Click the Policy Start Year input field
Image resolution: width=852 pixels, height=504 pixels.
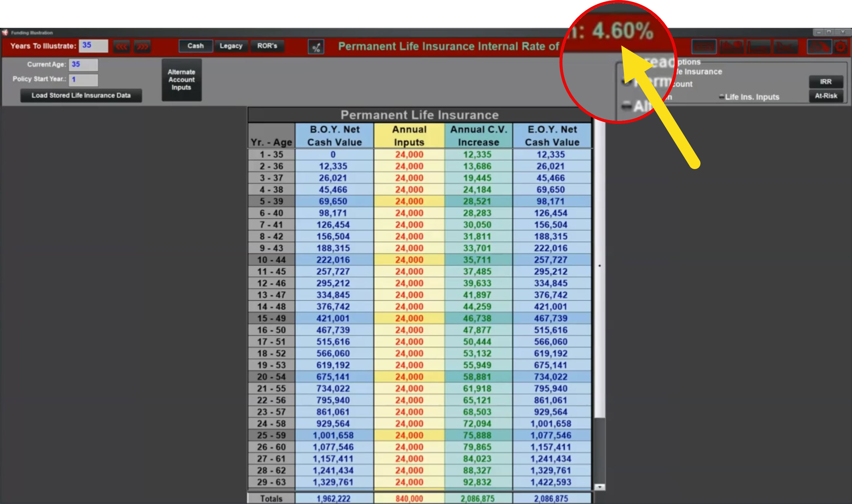[84, 80]
